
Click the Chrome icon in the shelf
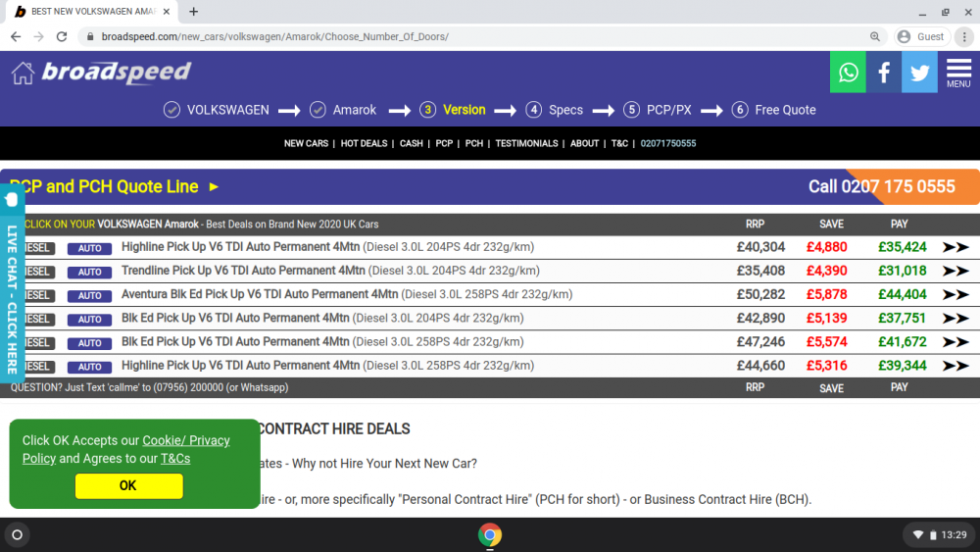490,535
